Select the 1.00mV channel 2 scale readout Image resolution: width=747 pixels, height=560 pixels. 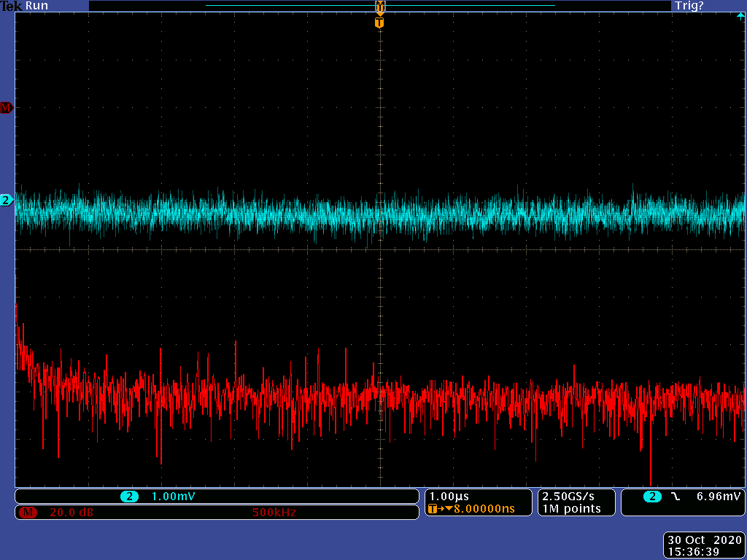(173, 497)
